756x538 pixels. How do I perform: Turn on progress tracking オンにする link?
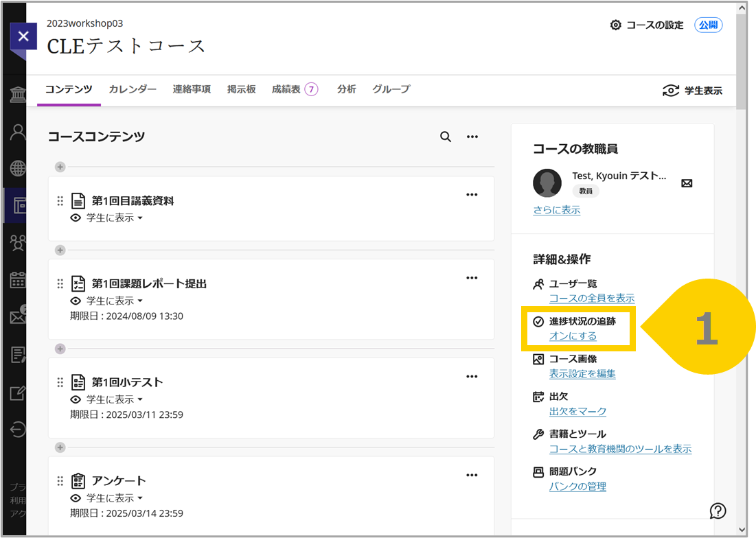coord(573,336)
